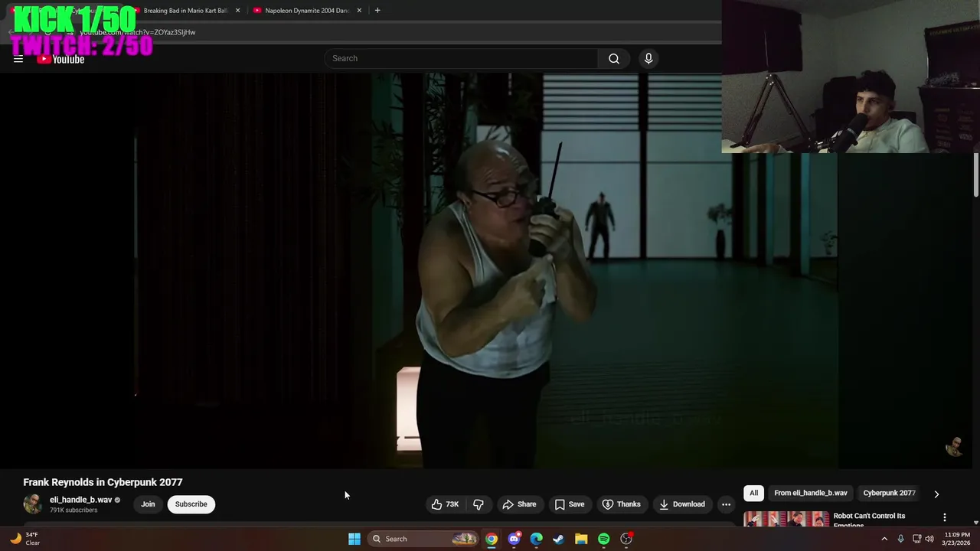Close the Breaking Bad in Mario Kart tab
This screenshot has height=551, width=980.
237,11
